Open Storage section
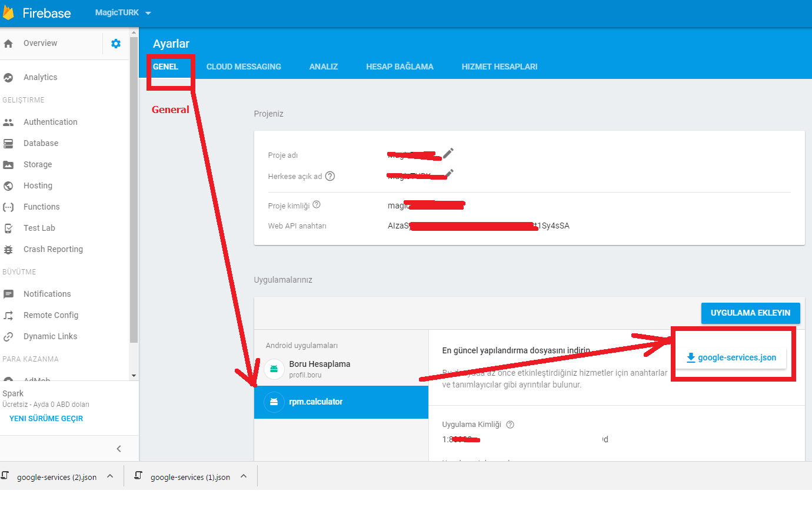The width and height of the screenshot is (812, 530). [x=38, y=165]
